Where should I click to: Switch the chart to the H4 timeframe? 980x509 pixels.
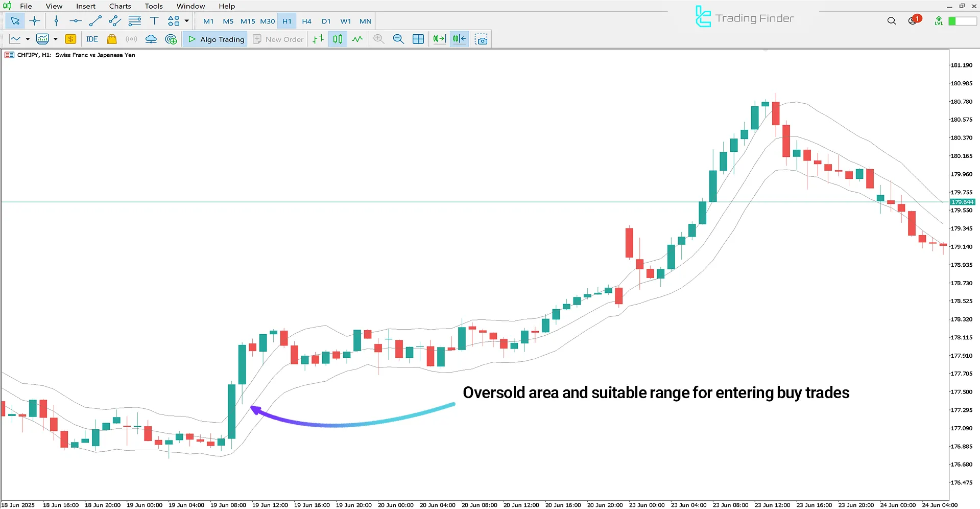(306, 21)
